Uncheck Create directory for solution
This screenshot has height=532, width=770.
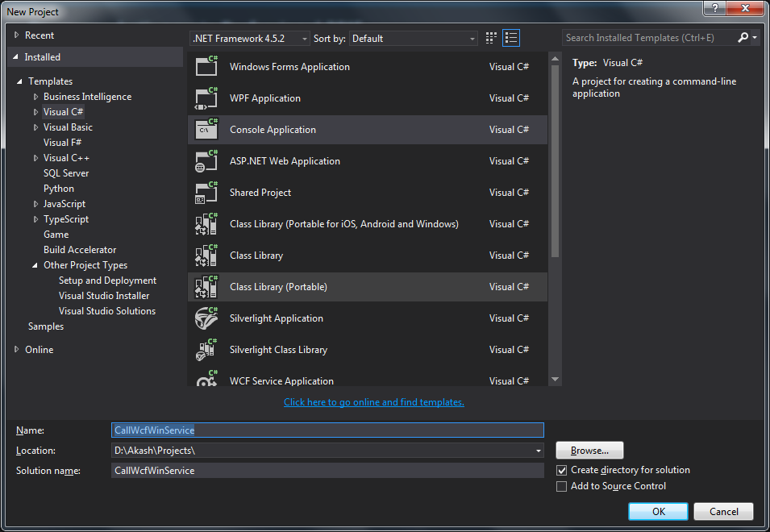click(561, 470)
